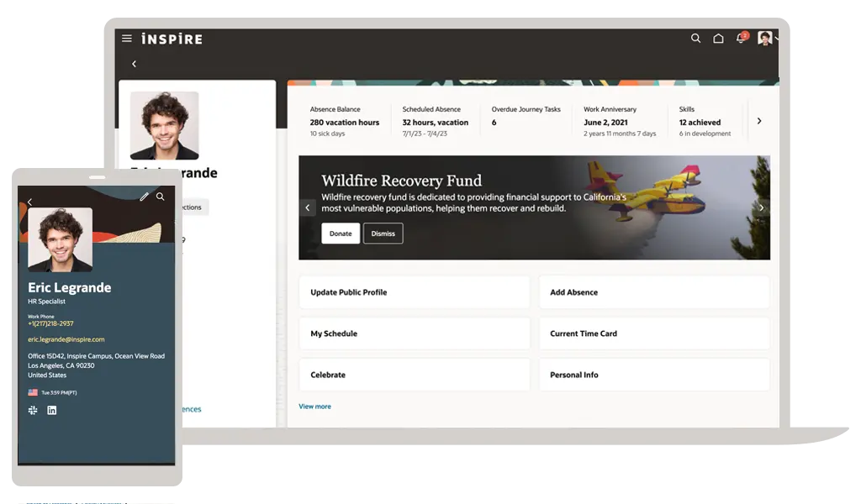Open the Add Absence action
Viewport: 861px width, 504px height.
pos(654,292)
